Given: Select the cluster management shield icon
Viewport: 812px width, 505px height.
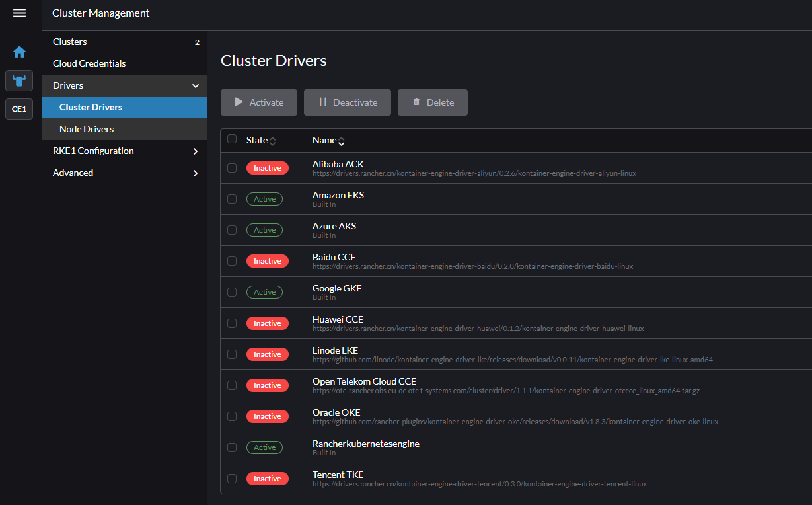Looking at the screenshot, I should tap(18, 80).
